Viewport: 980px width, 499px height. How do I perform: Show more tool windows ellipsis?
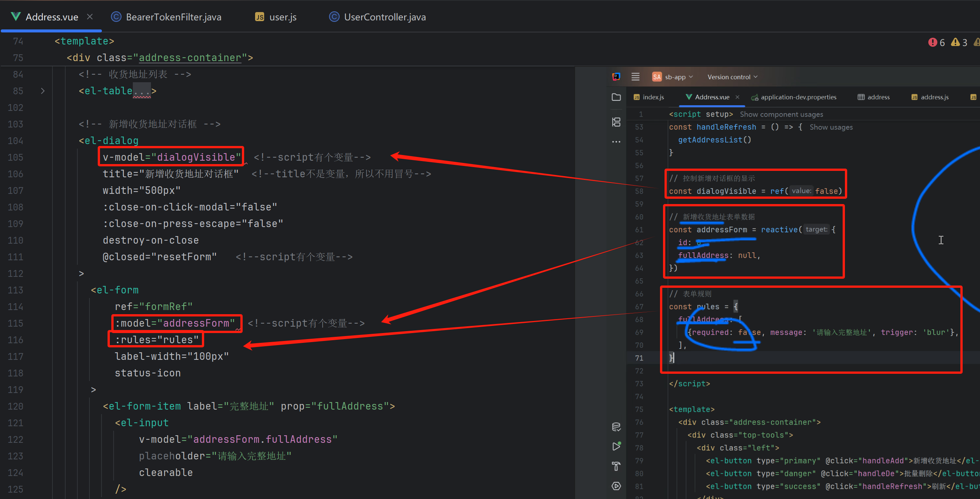tap(616, 142)
